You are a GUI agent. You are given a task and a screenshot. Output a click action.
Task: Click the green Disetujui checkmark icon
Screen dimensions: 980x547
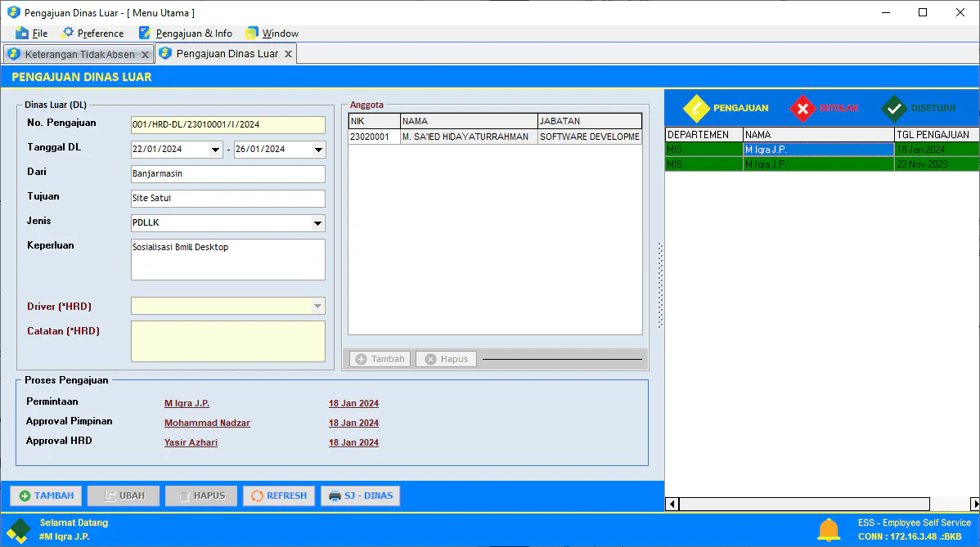coord(894,109)
